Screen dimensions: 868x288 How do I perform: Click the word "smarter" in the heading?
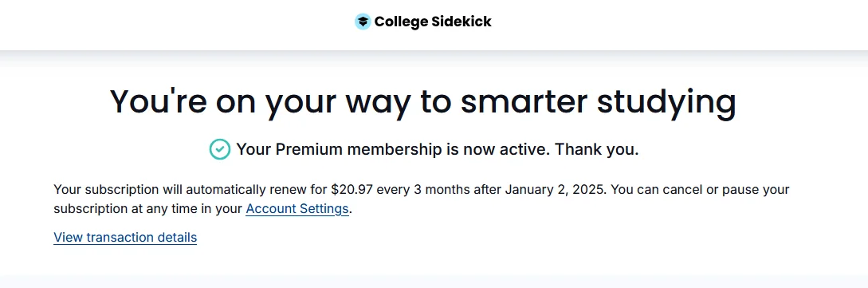(524, 101)
